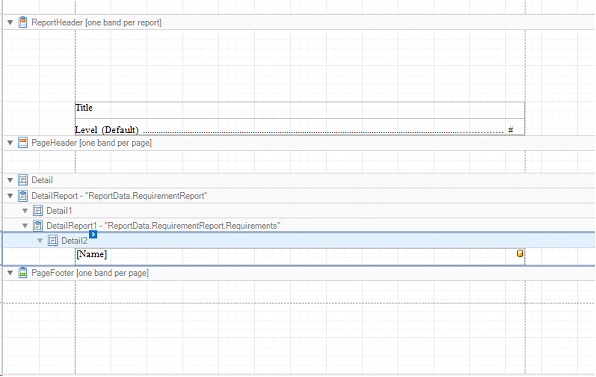Image resolution: width=596 pixels, height=377 pixels.
Task: Click the ReportHeader band icon
Action: [23, 22]
